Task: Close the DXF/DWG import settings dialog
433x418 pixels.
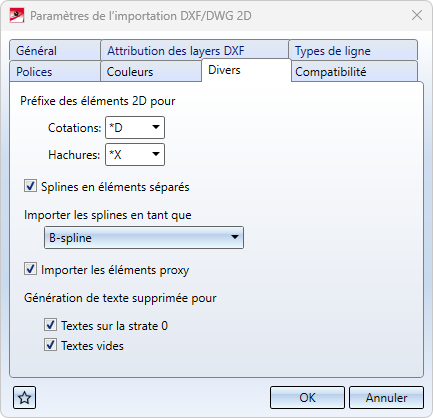Action: (417, 15)
